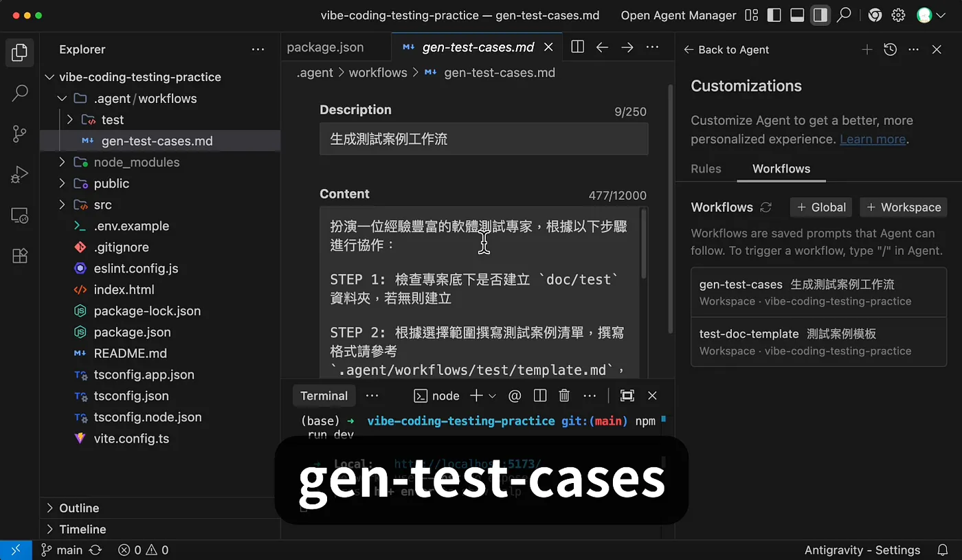Click Open Agent Manager
The image size is (962, 560).
click(x=678, y=15)
